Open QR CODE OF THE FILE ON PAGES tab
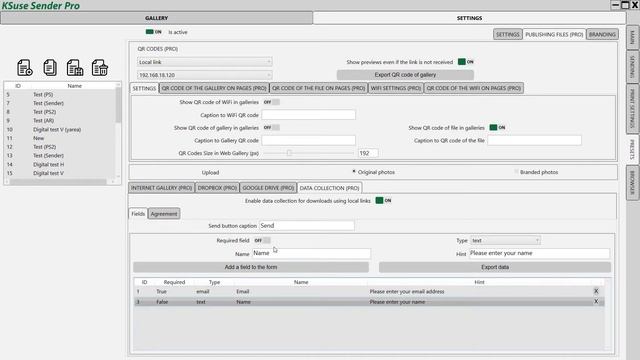This screenshot has width=640, height=360. tap(318, 88)
